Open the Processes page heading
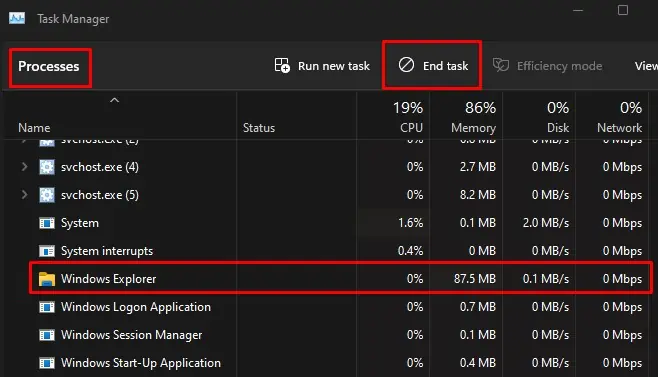 click(x=49, y=66)
